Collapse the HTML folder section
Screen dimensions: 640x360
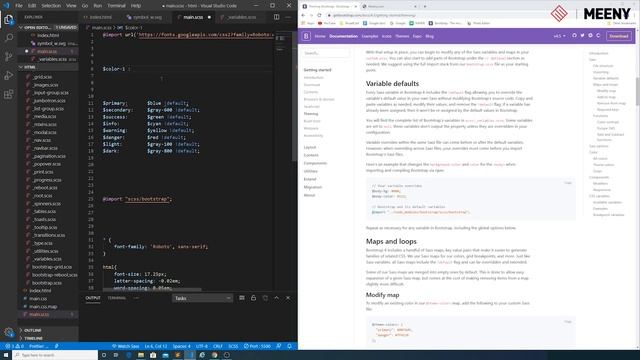pos(48,67)
